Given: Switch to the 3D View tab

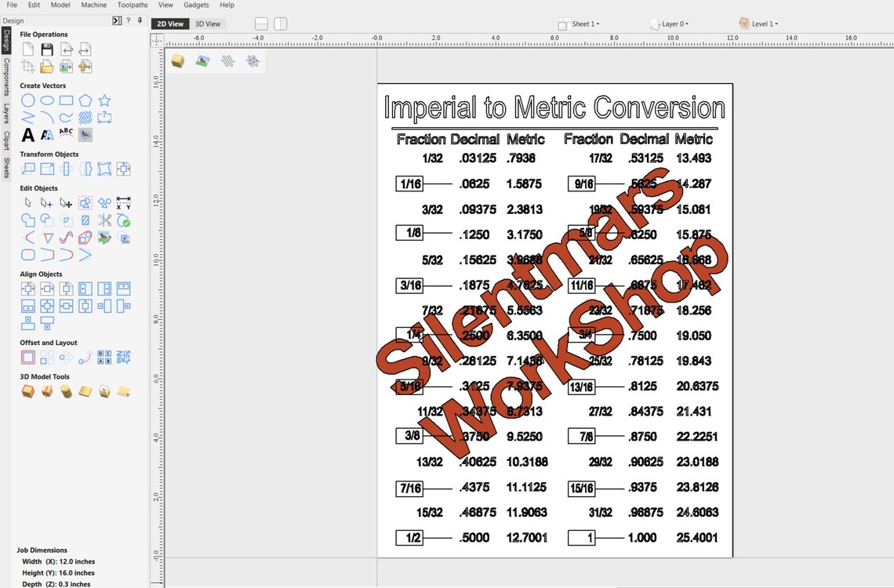Looking at the screenshot, I should 208,24.
